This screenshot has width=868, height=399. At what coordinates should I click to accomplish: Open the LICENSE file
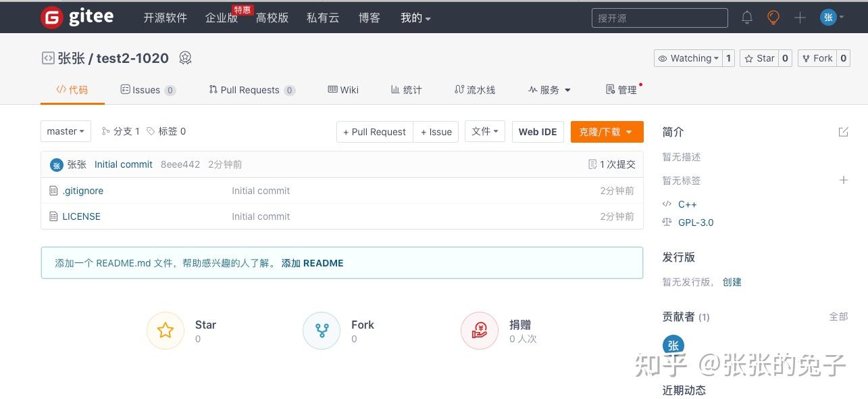point(81,216)
